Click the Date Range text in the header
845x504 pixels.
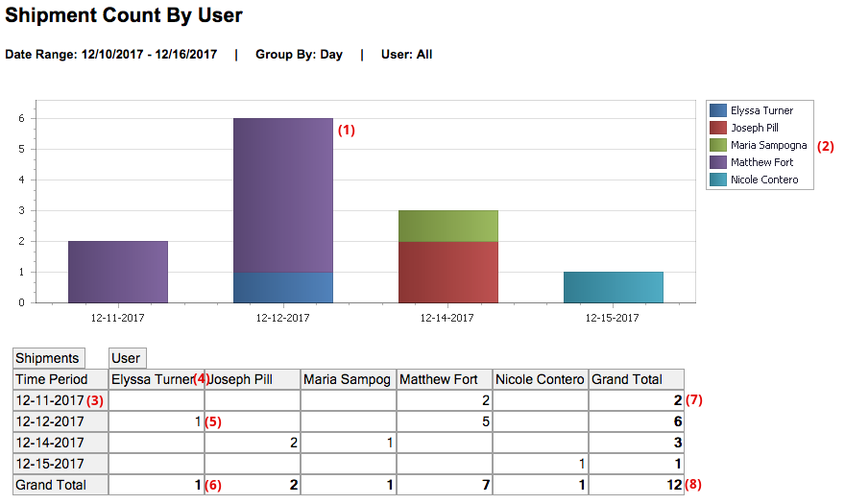pyautogui.click(x=111, y=55)
